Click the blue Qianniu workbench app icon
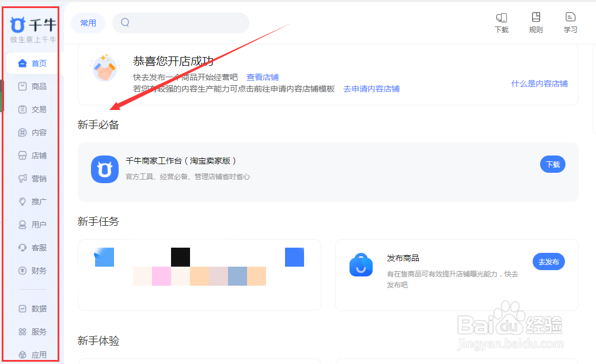The height and width of the screenshot is (364, 596). [x=105, y=169]
